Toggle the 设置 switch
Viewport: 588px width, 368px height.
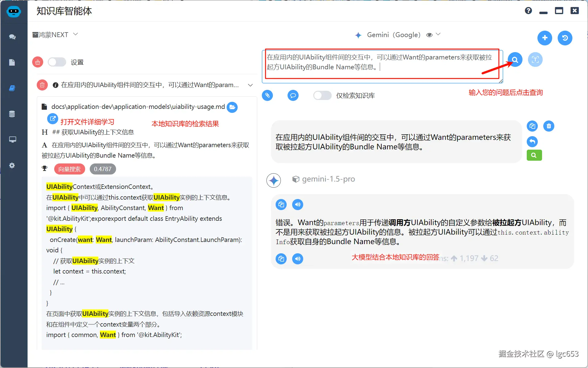tap(57, 62)
